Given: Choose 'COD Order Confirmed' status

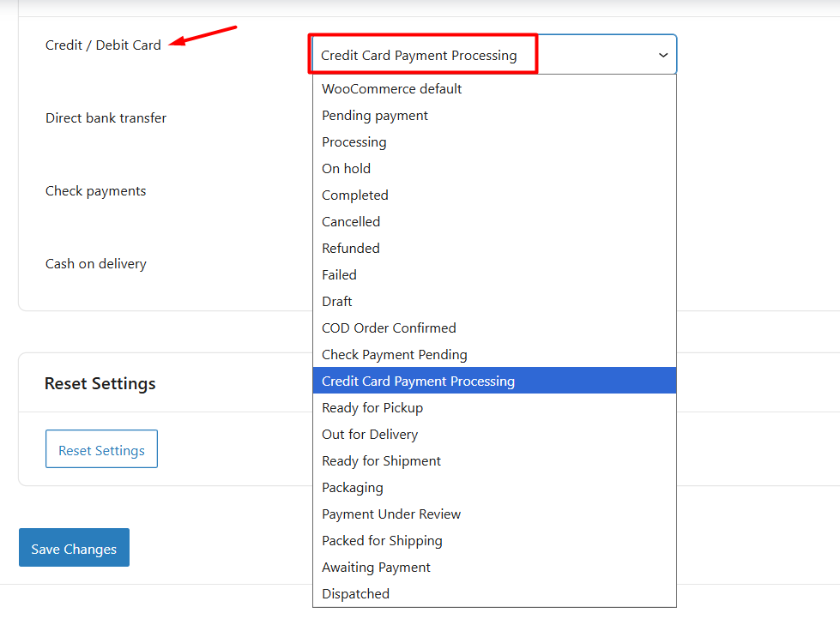Looking at the screenshot, I should 389,328.
